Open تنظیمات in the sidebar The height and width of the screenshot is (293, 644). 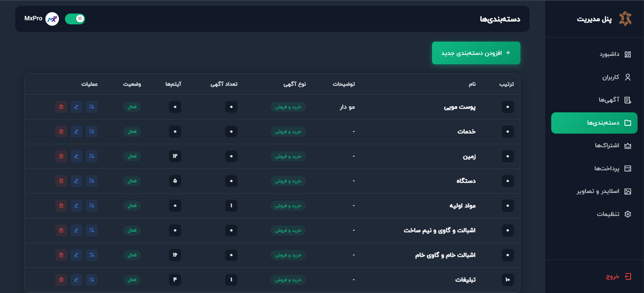click(x=595, y=214)
